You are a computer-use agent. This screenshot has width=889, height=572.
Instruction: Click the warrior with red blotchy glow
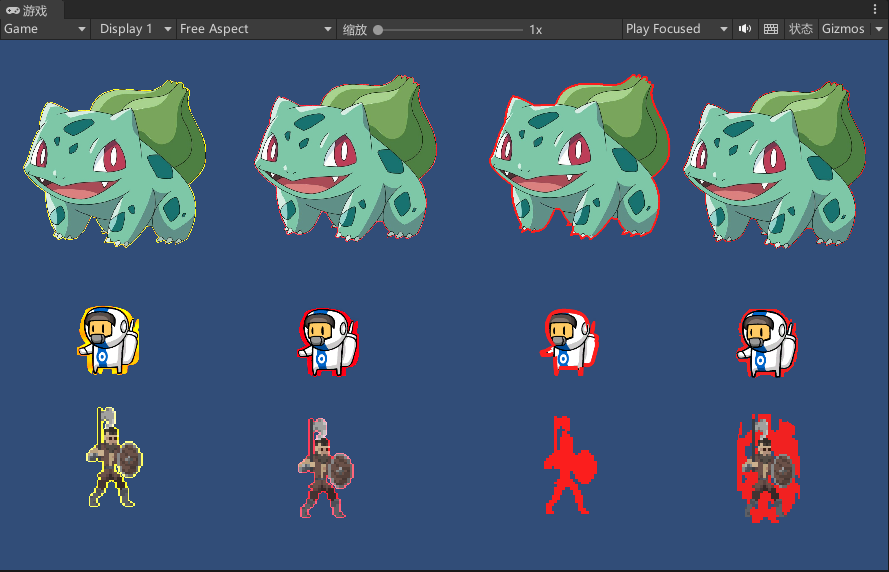click(x=766, y=468)
